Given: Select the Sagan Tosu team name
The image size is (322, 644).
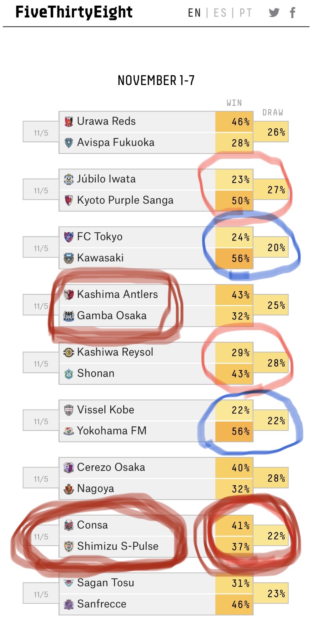Looking at the screenshot, I should point(106,583).
